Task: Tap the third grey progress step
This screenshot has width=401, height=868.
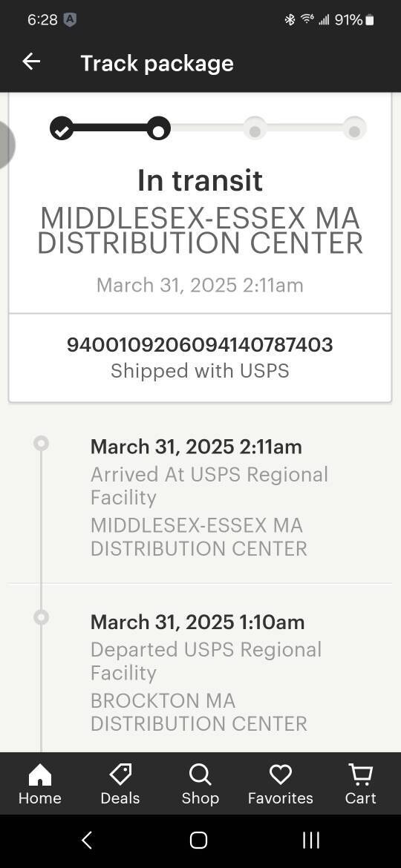Action: [x=255, y=129]
